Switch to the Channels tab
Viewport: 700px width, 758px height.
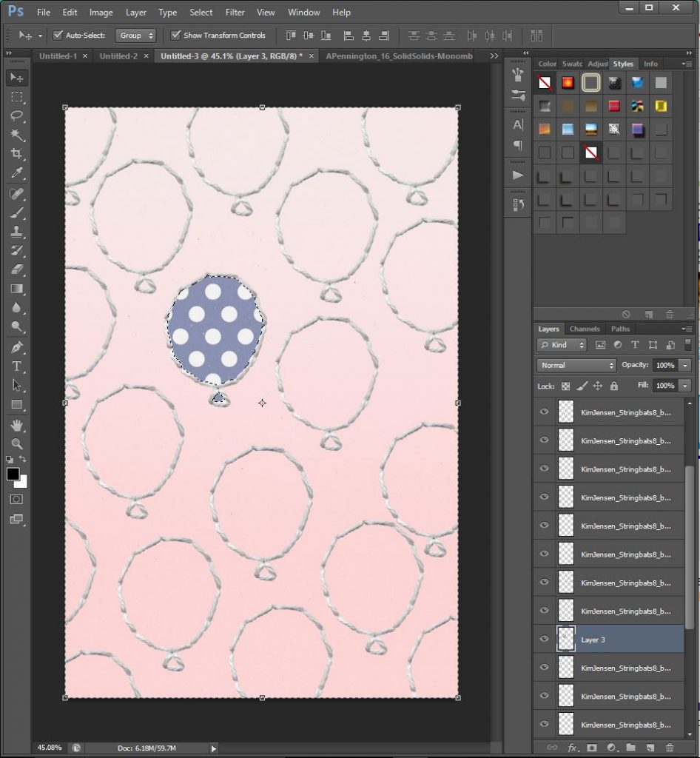(x=585, y=329)
